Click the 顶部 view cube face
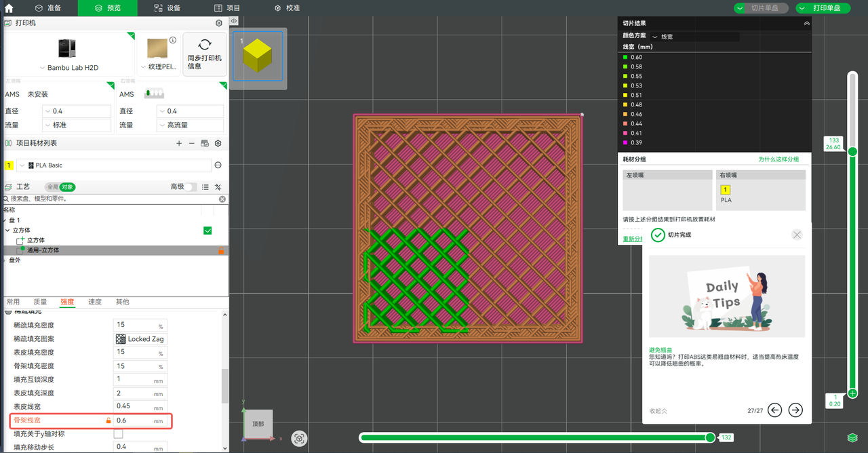 point(258,423)
